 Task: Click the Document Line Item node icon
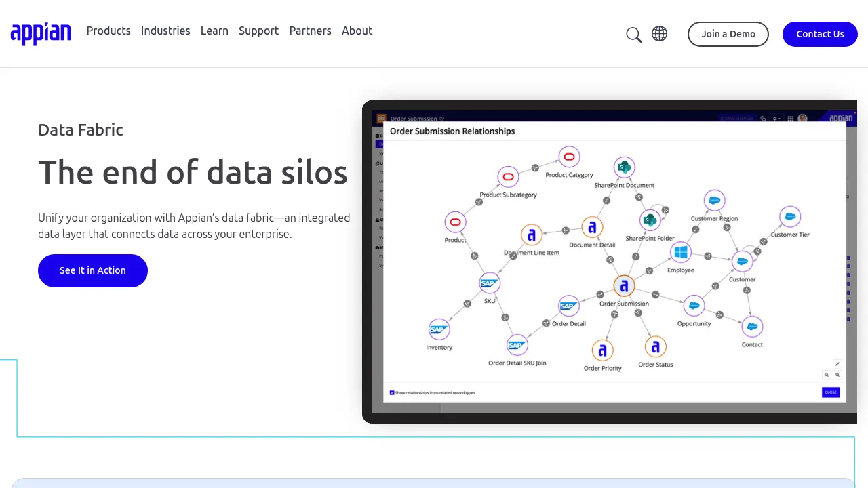[532, 235]
